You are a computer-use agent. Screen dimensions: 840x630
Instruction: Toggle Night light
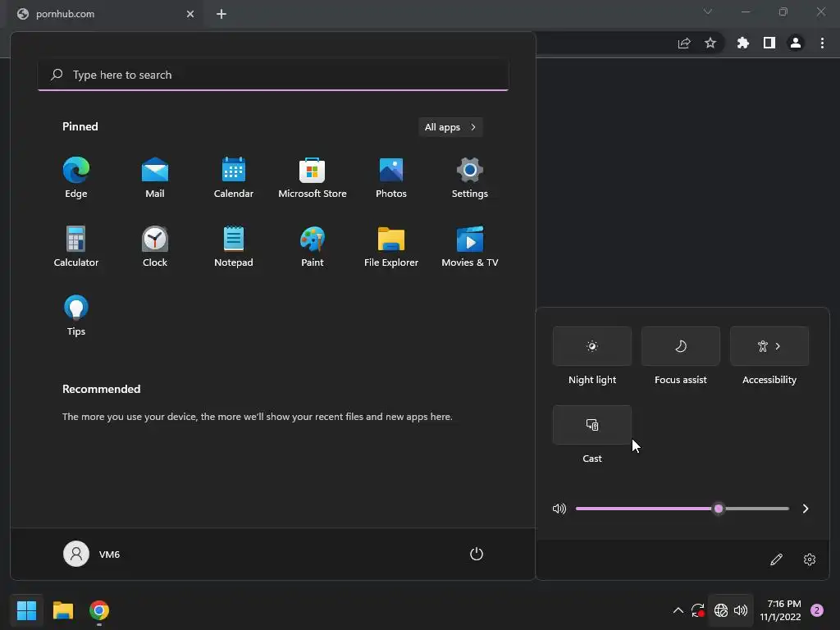click(x=592, y=346)
